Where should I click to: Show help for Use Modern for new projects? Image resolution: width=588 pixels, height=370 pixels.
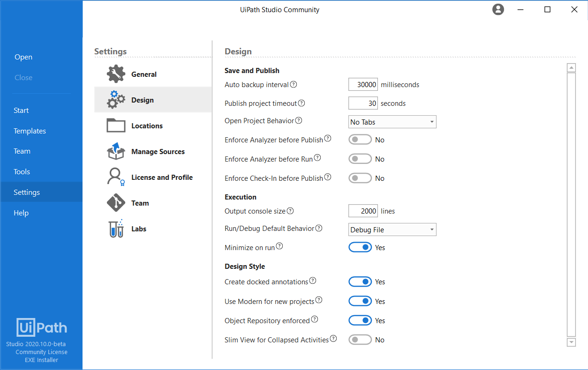click(x=319, y=300)
